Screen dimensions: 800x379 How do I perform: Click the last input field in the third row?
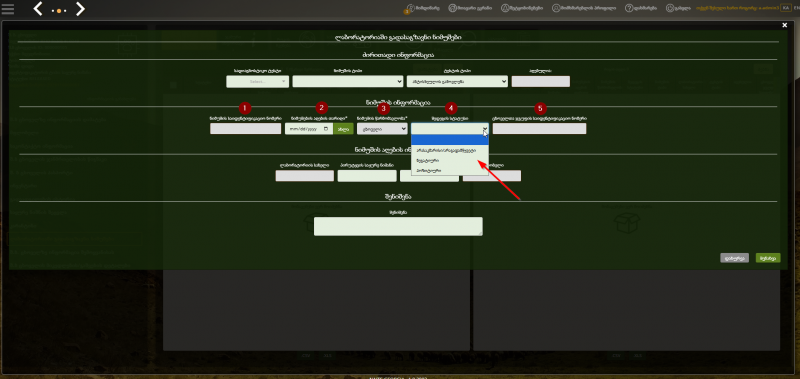[x=492, y=176]
